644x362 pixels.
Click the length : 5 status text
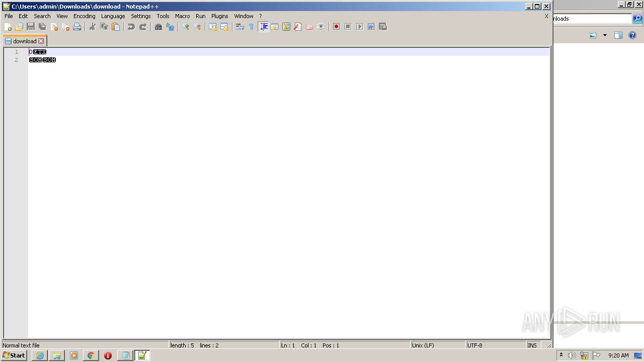(182, 345)
